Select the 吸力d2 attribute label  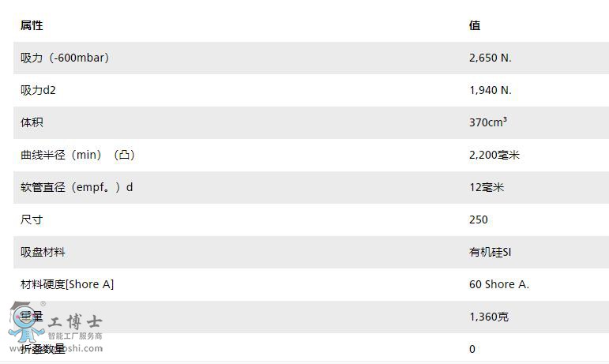click(38, 90)
